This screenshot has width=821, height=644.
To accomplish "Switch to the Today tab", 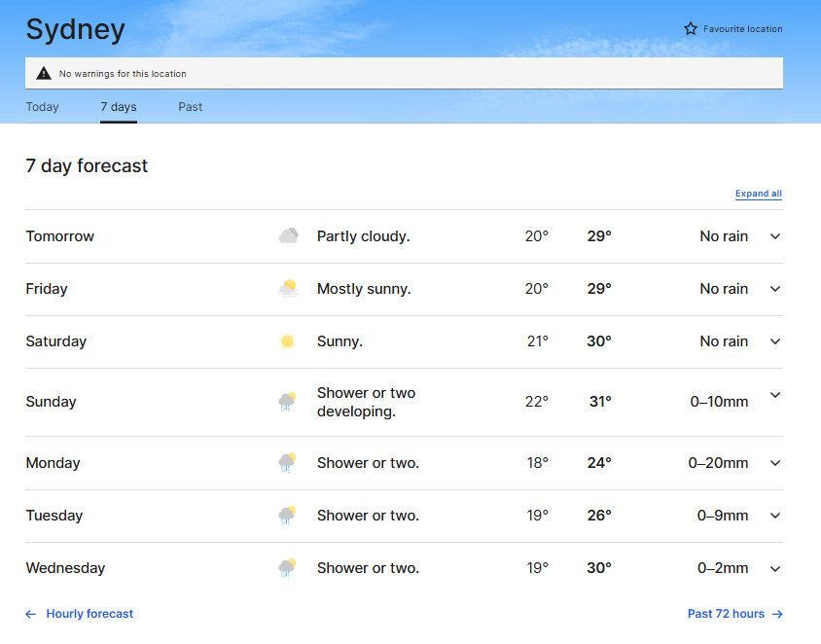I will coord(43,107).
